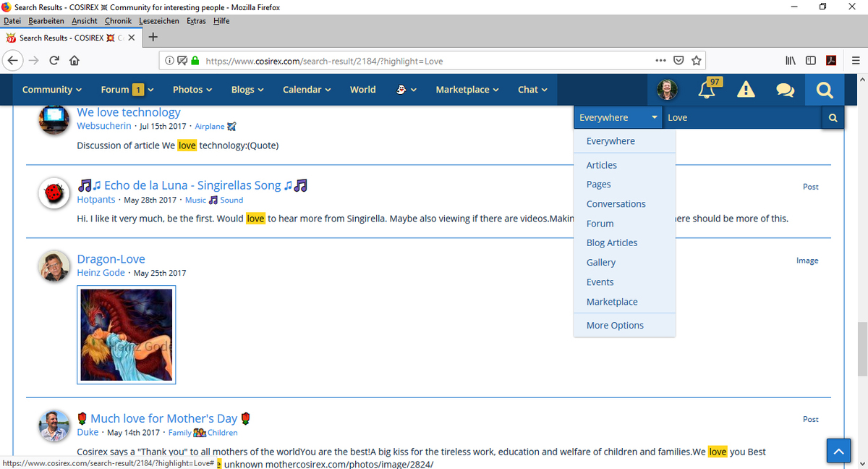The image size is (868, 469).
Task: Visit Websucherin author profile link
Action: tap(104, 126)
